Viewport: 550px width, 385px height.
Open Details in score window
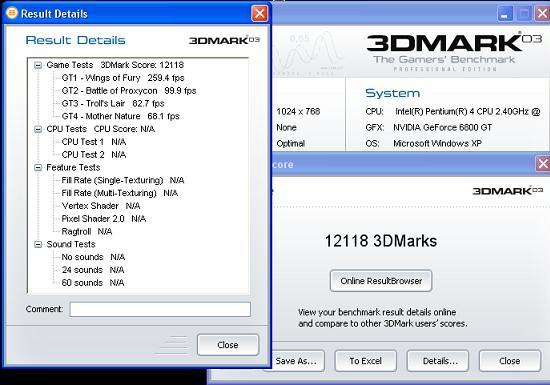click(x=438, y=361)
